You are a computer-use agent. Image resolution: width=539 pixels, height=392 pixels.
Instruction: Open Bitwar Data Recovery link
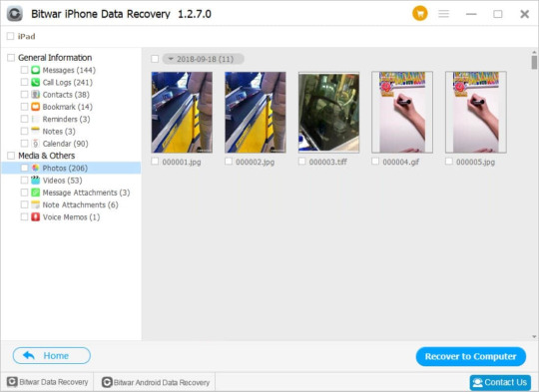(48, 382)
